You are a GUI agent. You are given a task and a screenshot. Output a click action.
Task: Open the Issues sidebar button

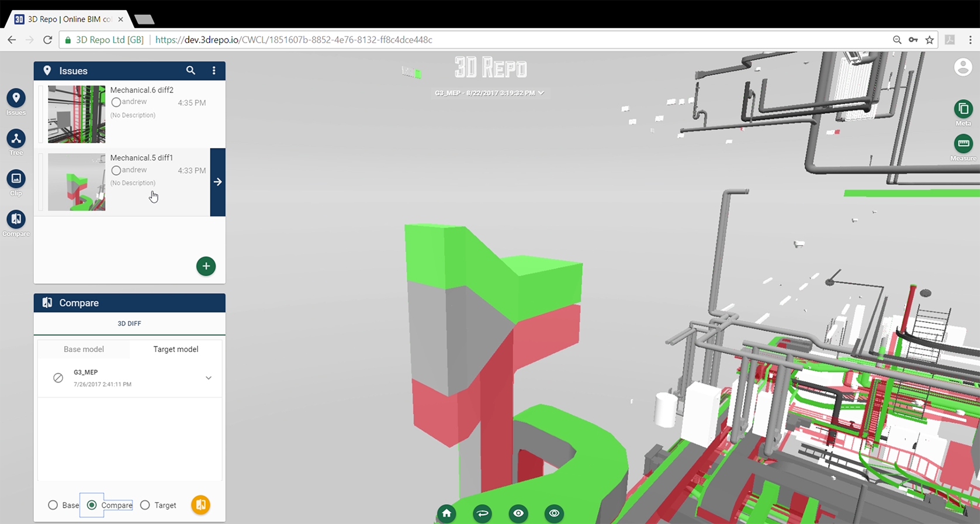click(x=16, y=98)
